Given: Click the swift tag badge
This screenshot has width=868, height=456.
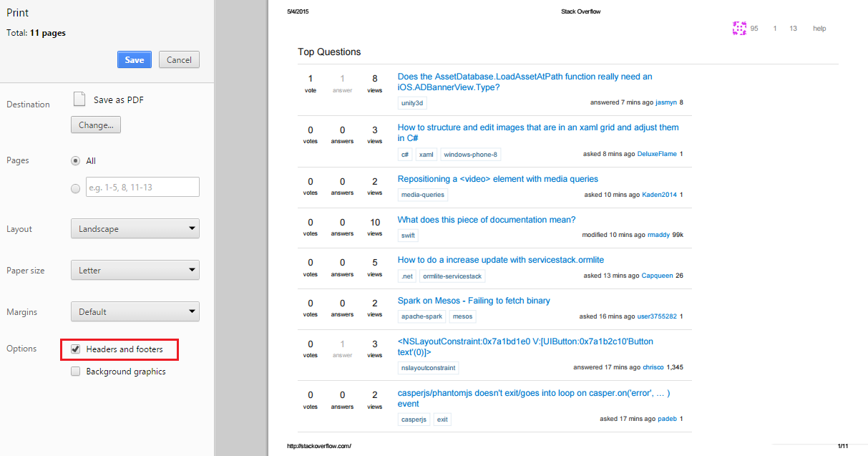Looking at the screenshot, I should click(407, 234).
